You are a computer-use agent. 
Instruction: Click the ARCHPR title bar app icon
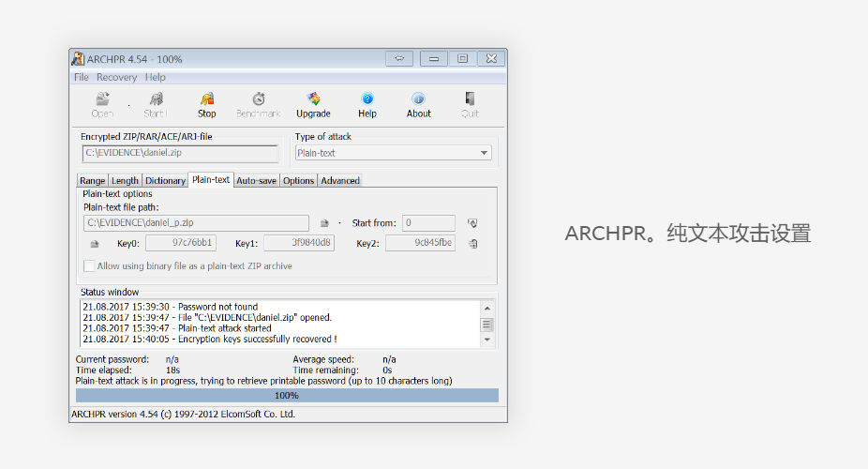click(78, 59)
